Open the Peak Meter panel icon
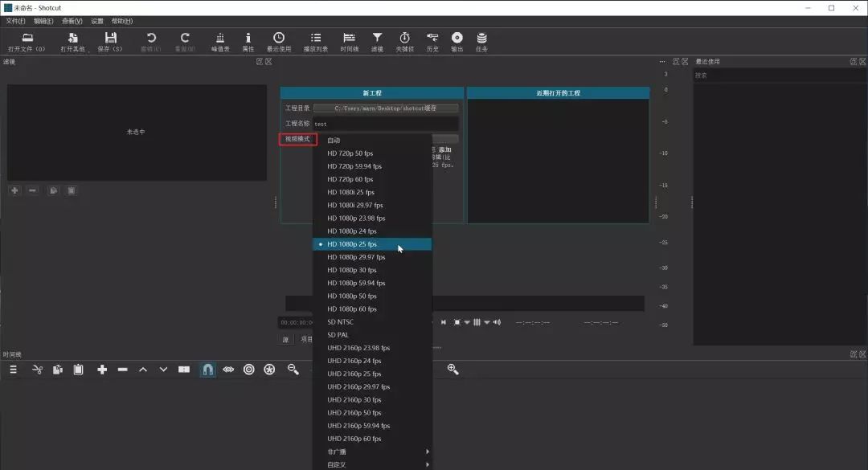The width and height of the screenshot is (868, 470). 219,42
